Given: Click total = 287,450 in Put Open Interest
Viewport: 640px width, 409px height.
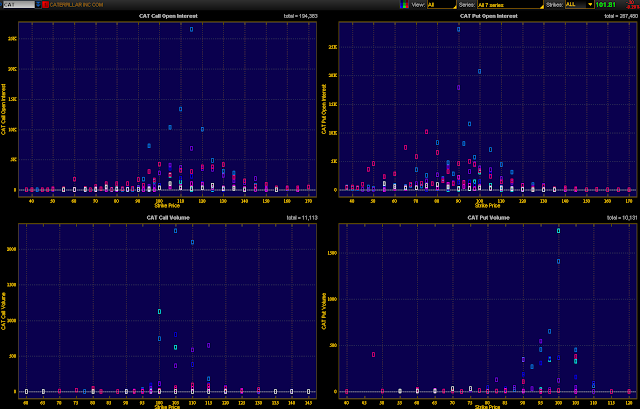Looking at the screenshot, I should tap(621, 16).
